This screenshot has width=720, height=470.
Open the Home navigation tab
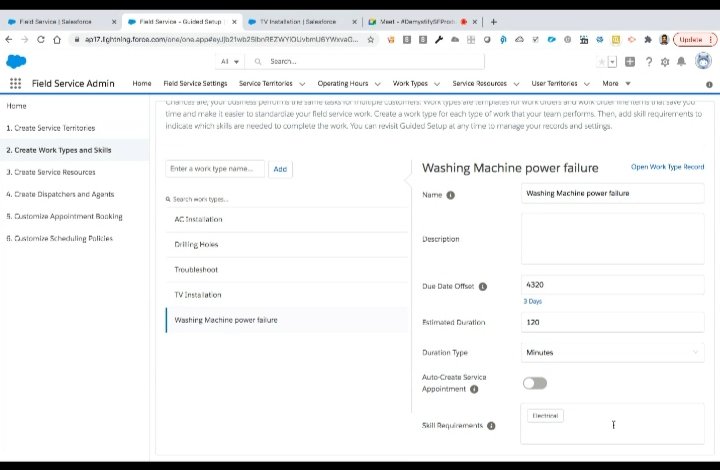click(x=141, y=84)
